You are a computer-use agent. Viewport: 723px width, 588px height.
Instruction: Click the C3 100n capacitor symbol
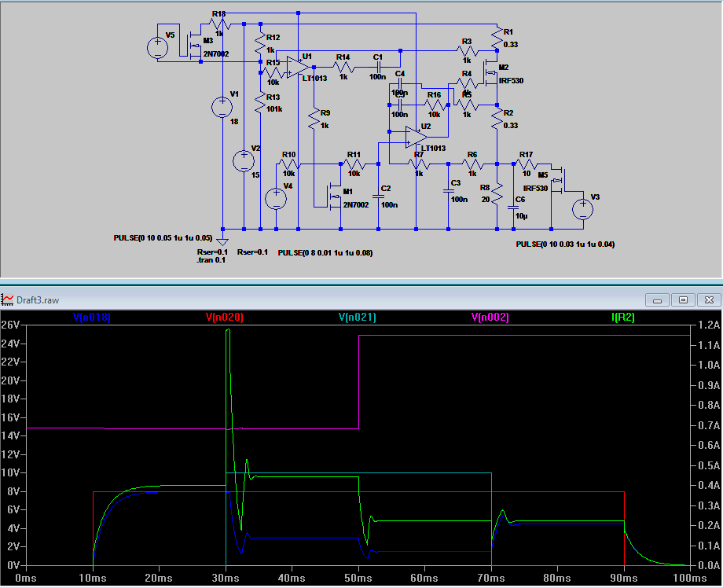[448, 191]
